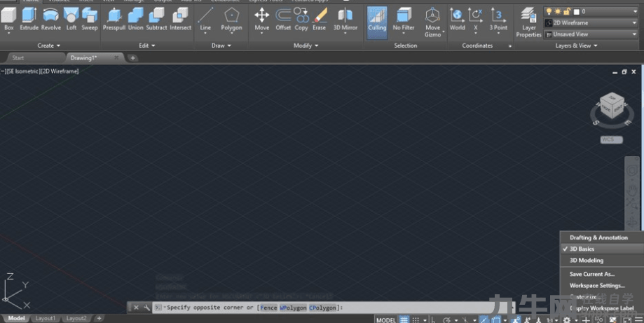Activate the Move tool
The image size is (644, 323).
(261, 20)
